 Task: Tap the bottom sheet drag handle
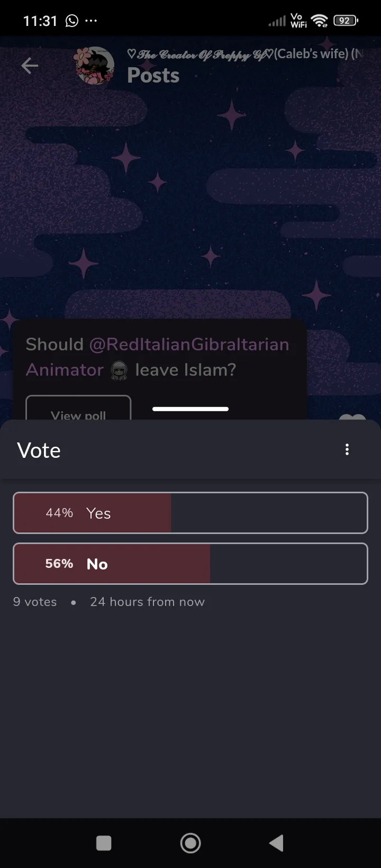click(x=190, y=409)
